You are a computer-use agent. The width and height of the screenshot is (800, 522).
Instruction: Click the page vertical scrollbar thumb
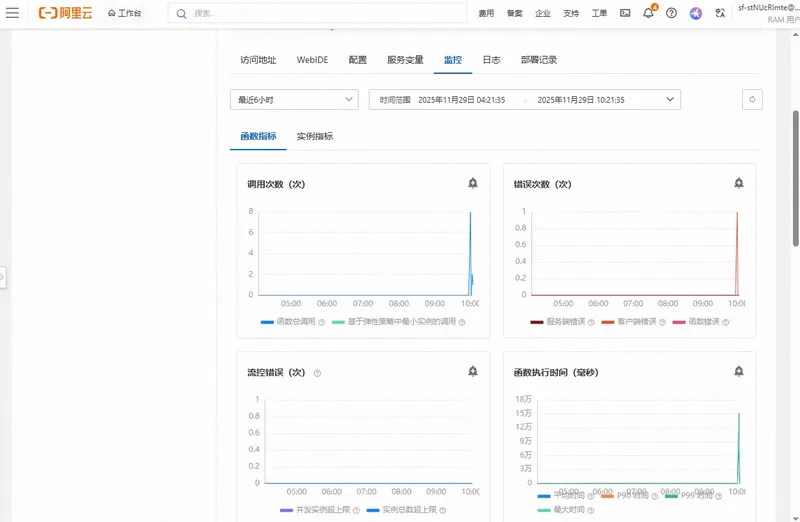coord(795,179)
